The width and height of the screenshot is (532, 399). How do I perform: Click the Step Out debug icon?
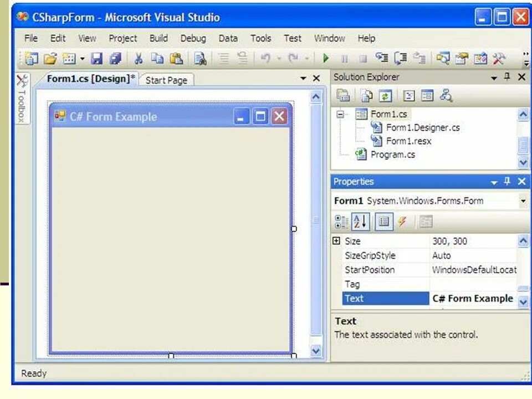point(420,58)
